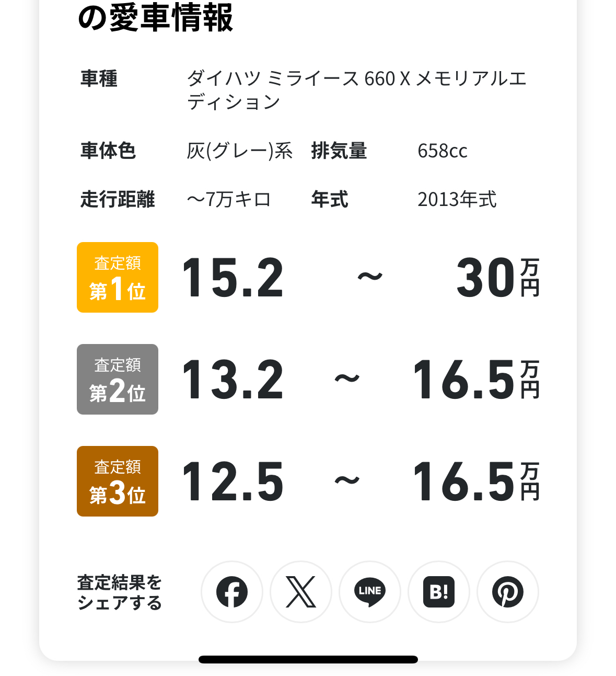Tap the 658cc displacement value
The width and height of the screenshot is (616, 676).
click(x=443, y=151)
